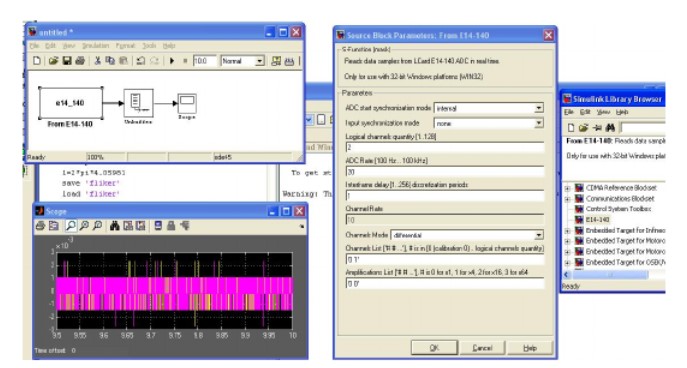
Task: Copy selection in untitled model toolbar
Action: 110,61
